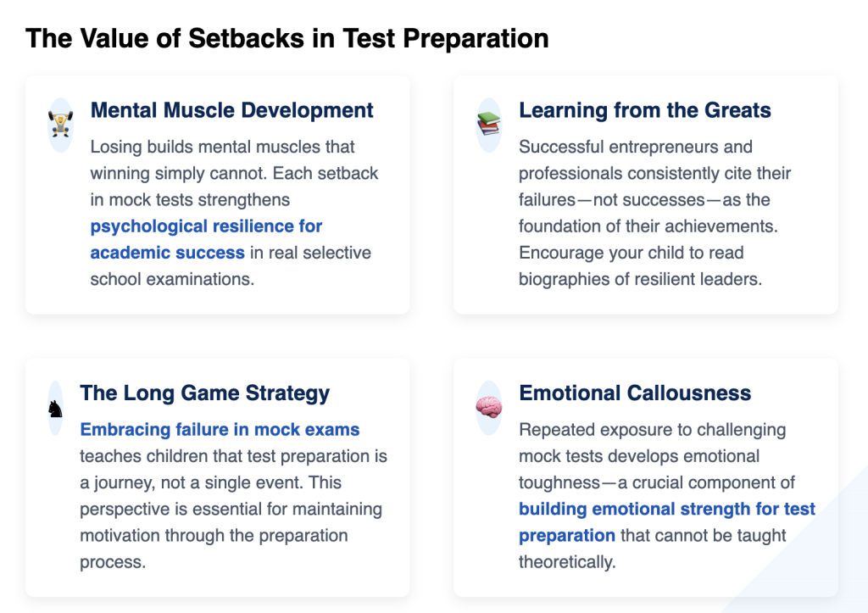
Task: Follow the building emotional strength for test preparation link
Action: [667, 522]
